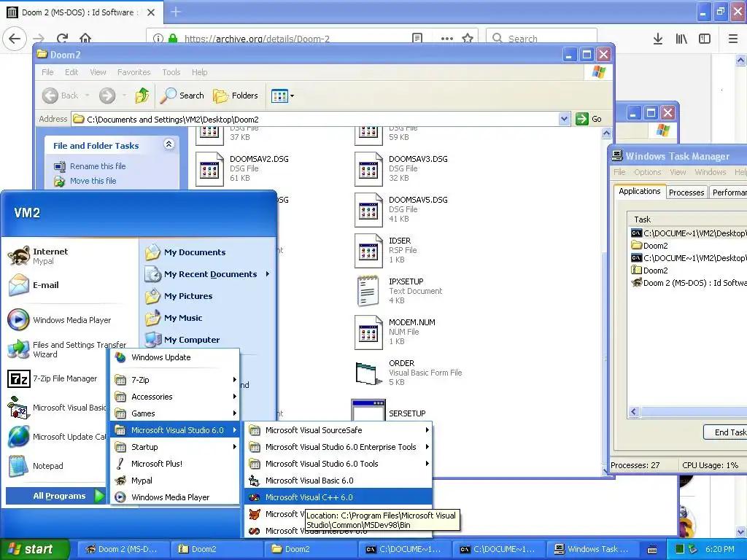This screenshot has width=747, height=560.
Task: Select DOOMSAV3.DSG file
Action: pos(402,168)
